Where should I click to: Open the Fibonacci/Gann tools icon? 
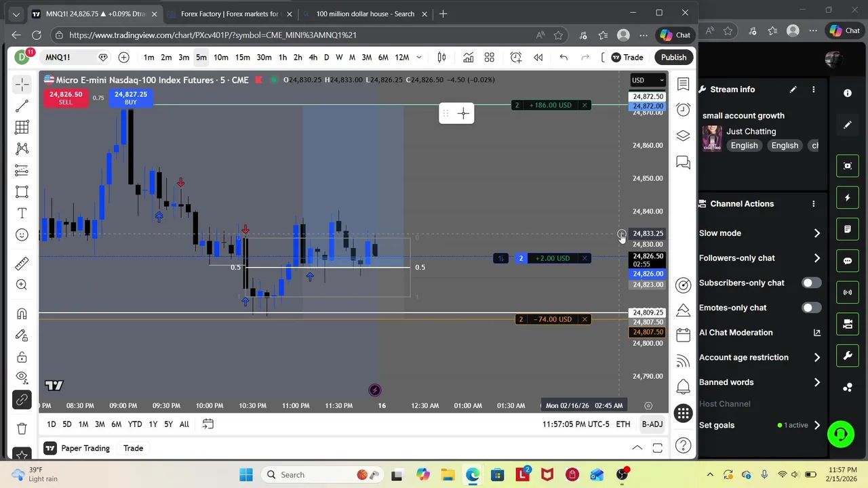(22, 127)
